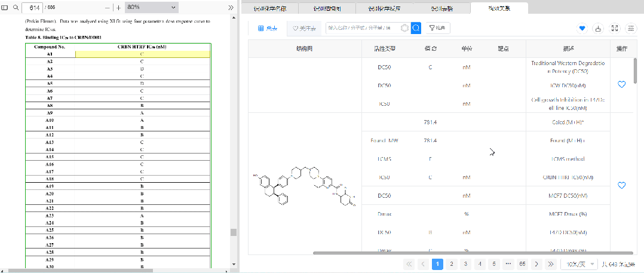
Task: Go to next results page
Action: click(537, 264)
